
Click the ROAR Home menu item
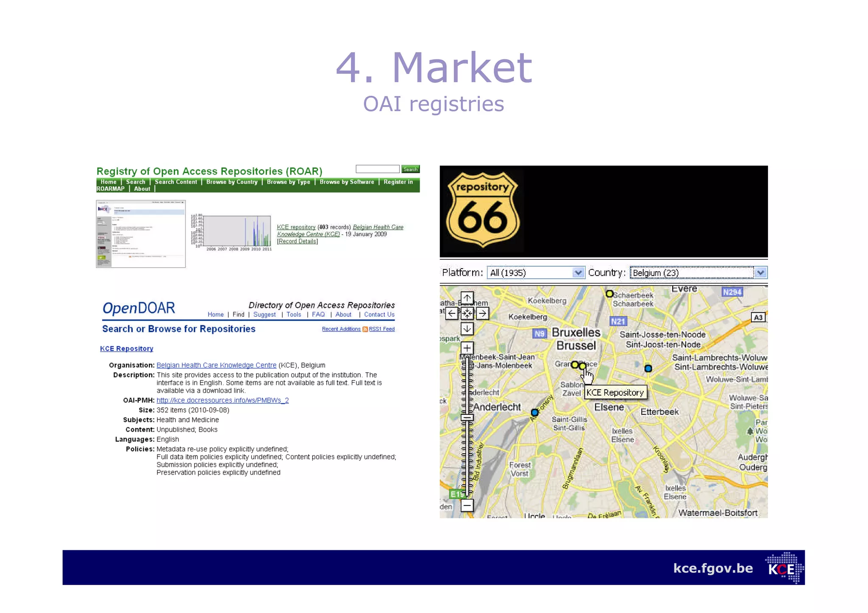[108, 182]
